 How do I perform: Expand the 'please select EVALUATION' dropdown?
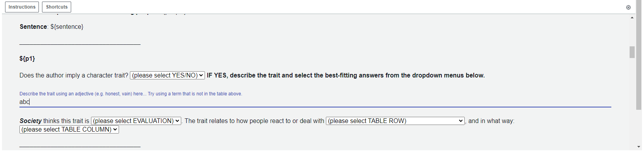(136, 121)
